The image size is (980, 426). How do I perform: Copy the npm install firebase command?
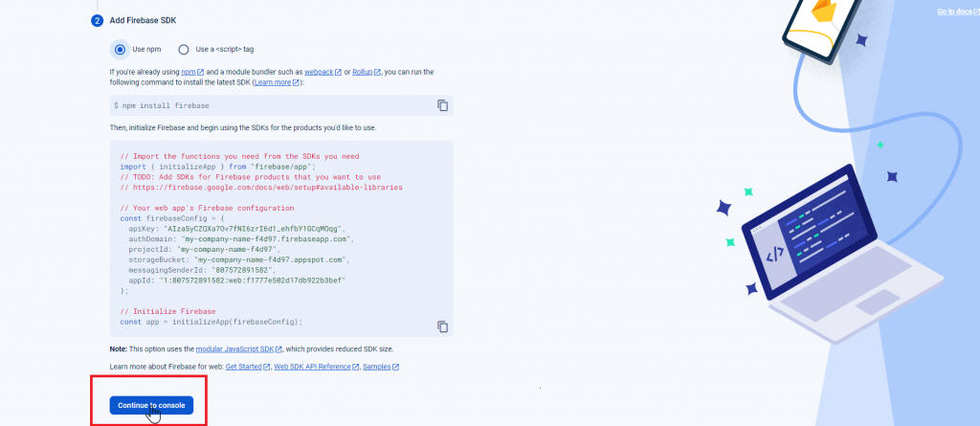pyautogui.click(x=442, y=105)
